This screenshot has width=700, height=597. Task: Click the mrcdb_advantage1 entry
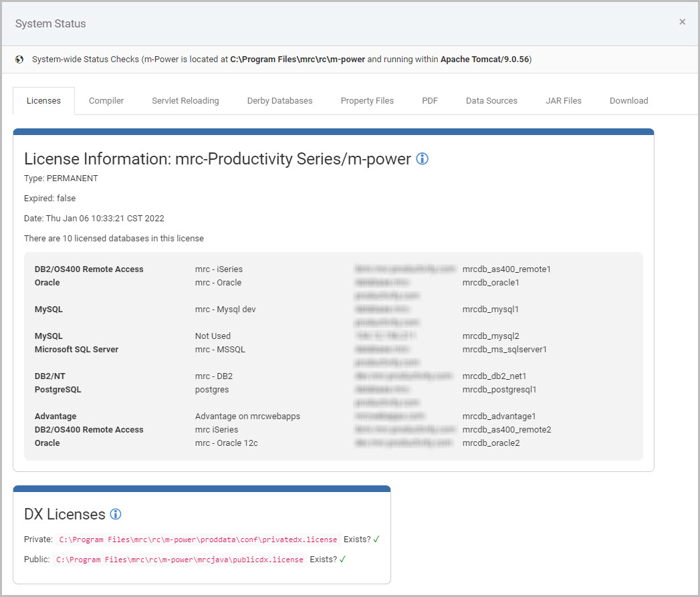pos(499,416)
